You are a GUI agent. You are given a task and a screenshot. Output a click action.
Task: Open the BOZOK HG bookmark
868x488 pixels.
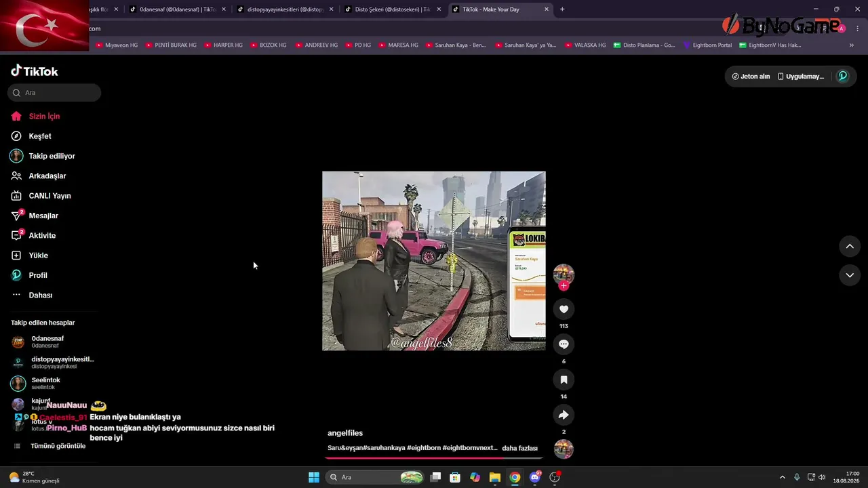tap(267, 45)
